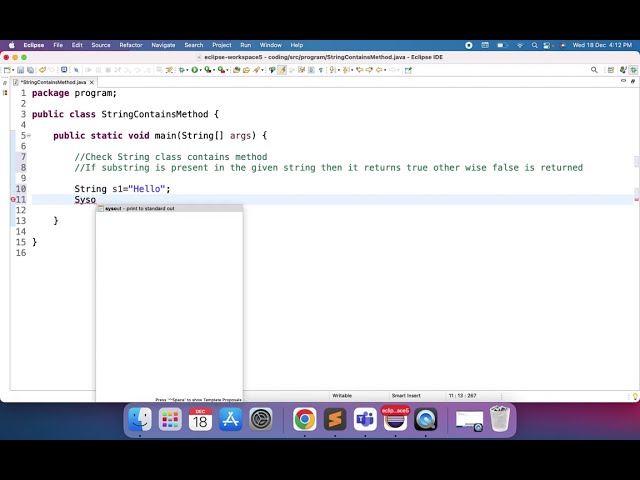Save the current file with Save icon
Screen dimensions: 640x480
[x=20, y=70]
